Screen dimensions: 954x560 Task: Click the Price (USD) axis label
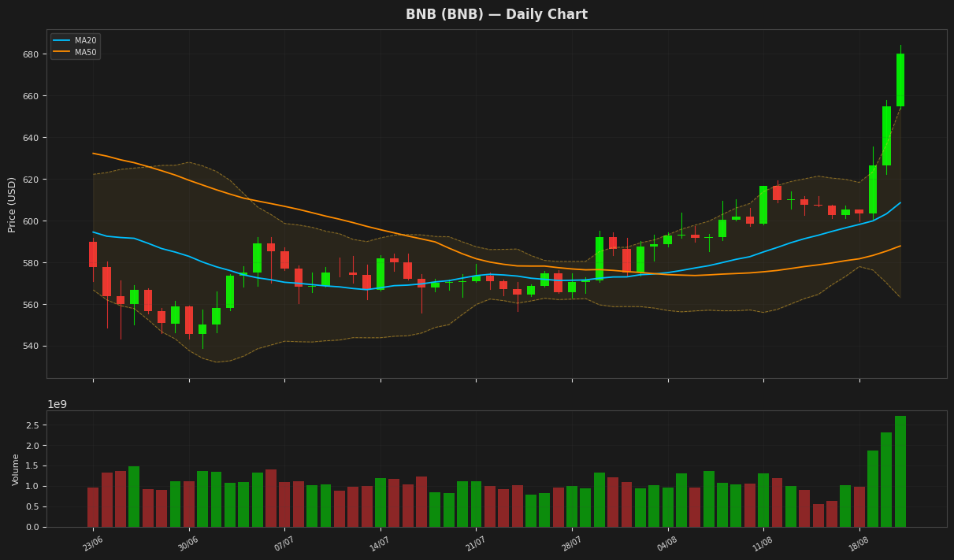[x=13, y=204]
